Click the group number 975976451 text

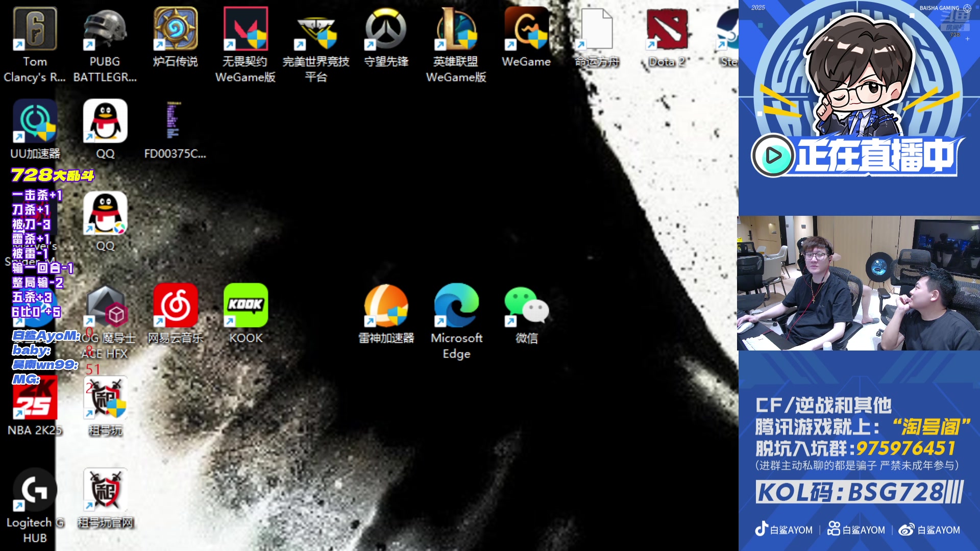click(905, 448)
